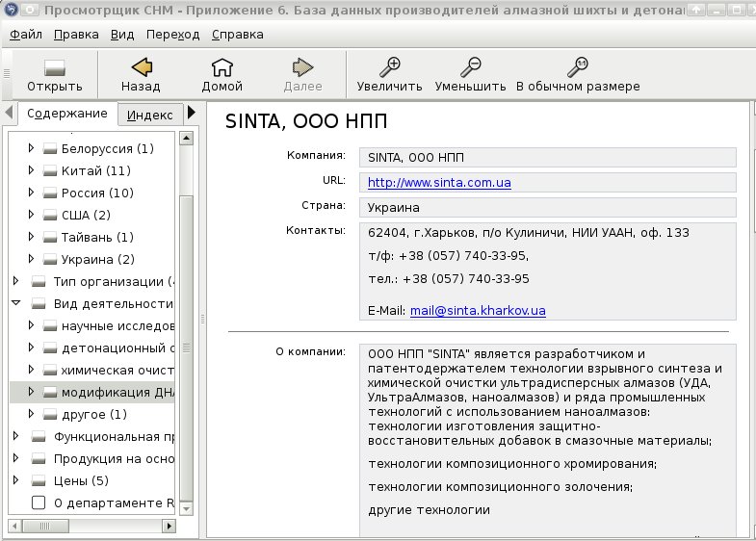Click the Открыть (Open) toolbar icon
The height and width of the screenshot is (541, 756).
tap(55, 68)
